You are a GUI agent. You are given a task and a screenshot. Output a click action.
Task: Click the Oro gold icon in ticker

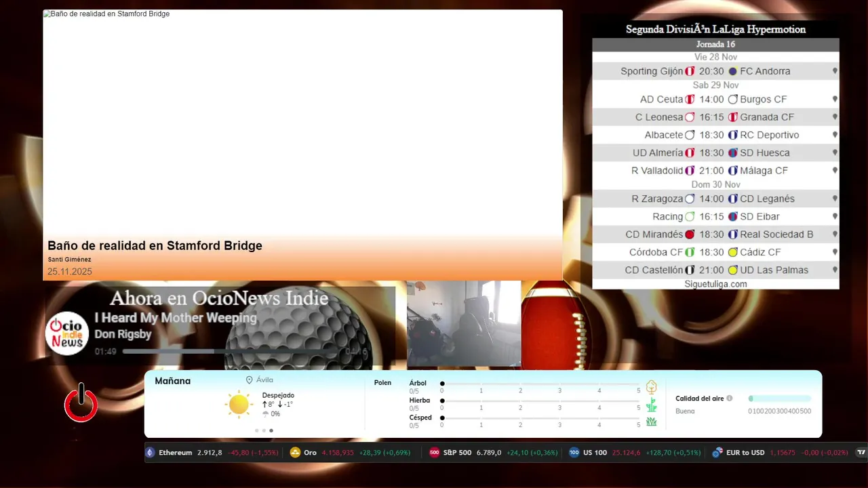(295, 453)
